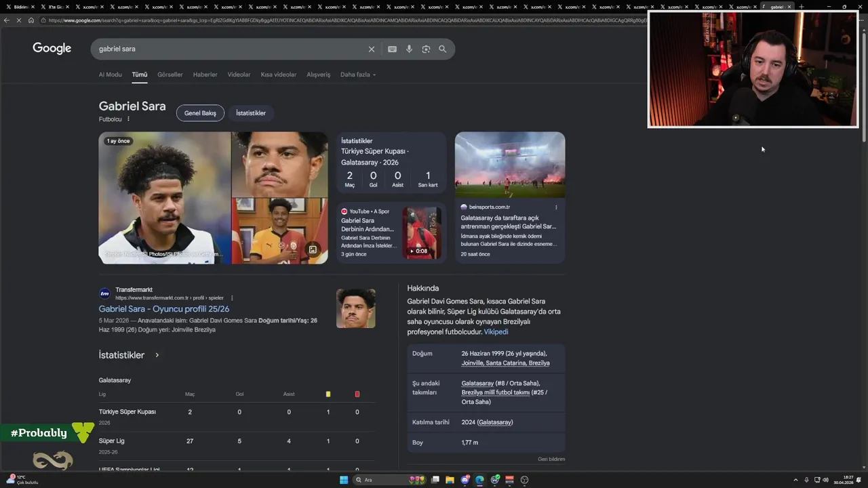
Task: Click the magnifier search submit icon
Action: click(442, 49)
